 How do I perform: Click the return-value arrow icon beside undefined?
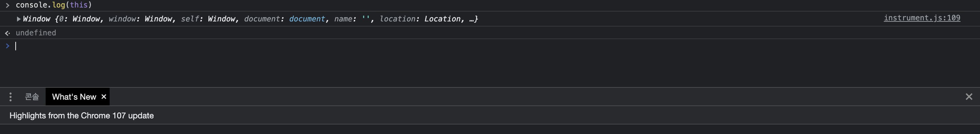tap(7, 33)
